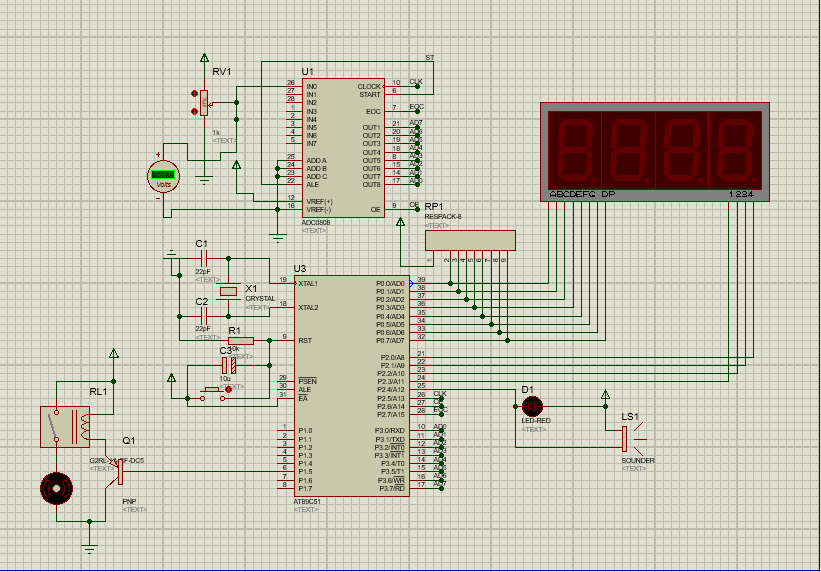
Task: Click the 'CLOCK' pin on U1
Action: pos(369,86)
